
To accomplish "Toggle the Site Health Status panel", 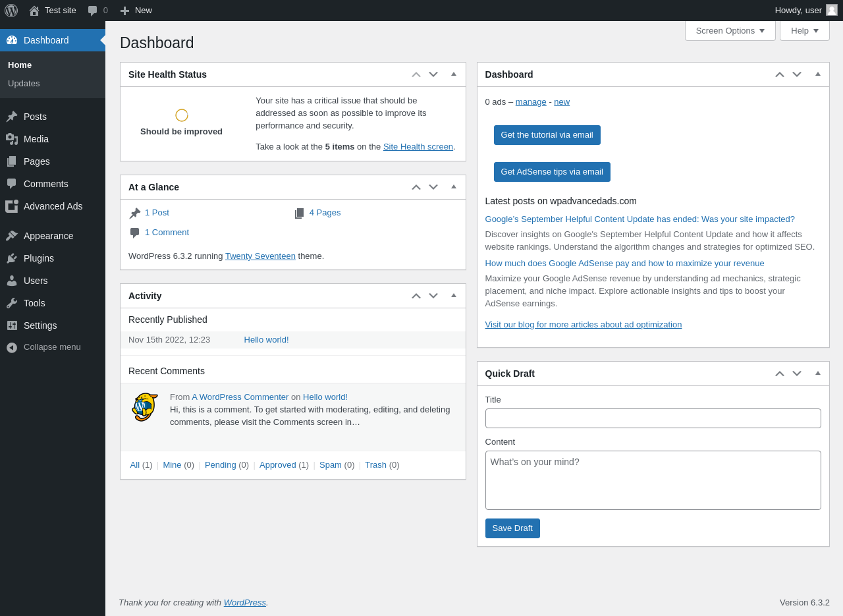I will [x=454, y=74].
